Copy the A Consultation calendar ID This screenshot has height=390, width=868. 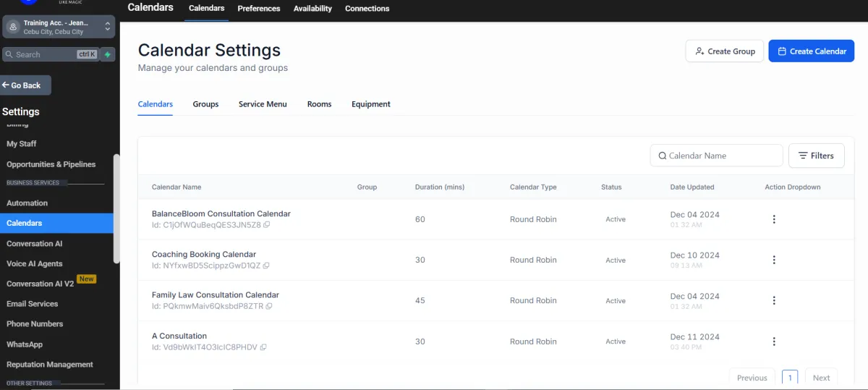pyautogui.click(x=263, y=347)
